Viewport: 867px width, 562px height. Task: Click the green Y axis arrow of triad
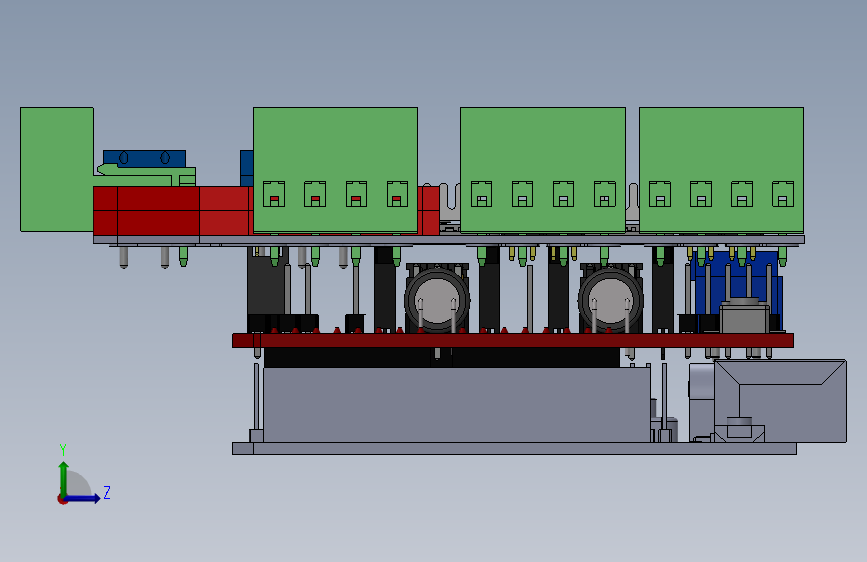pos(64,478)
